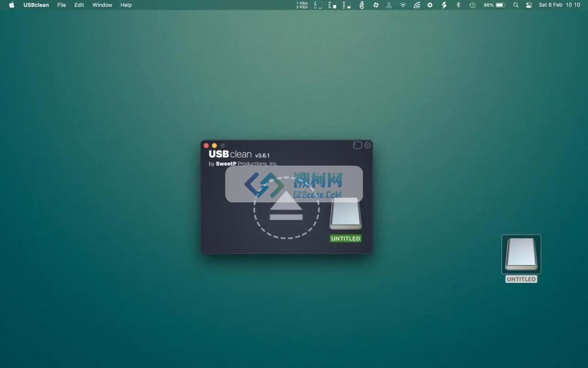The image size is (588, 368).
Task: Open the USBclean application menu
Action: coord(36,5)
